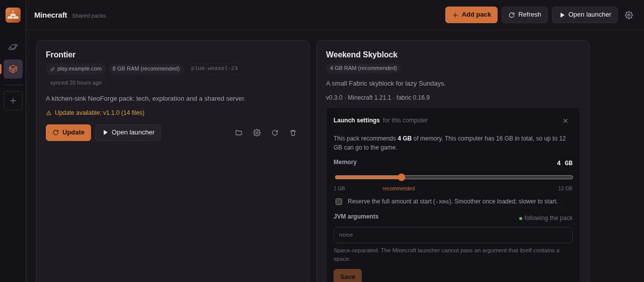Click Open launcher in the header
644x282 pixels.
[x=585, y=15]
